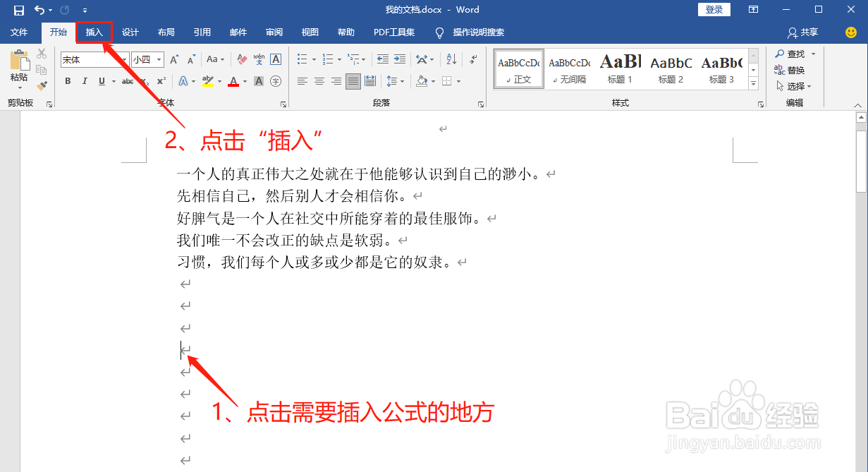Clear all formatting with the eraser icon
The height and width of the screenshot is (472, 868).
[x=242, y=59]
